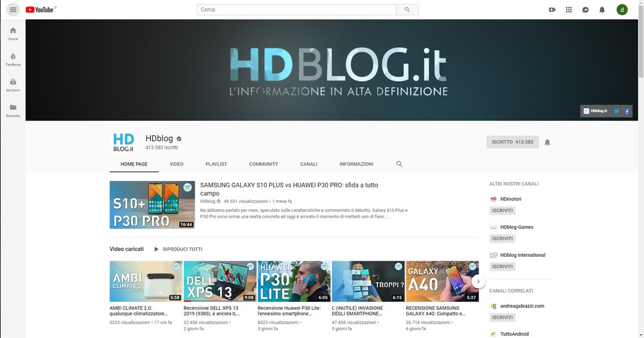Click the search magnifier button
This screenshot has width=644, height=338.
[407, 10]
